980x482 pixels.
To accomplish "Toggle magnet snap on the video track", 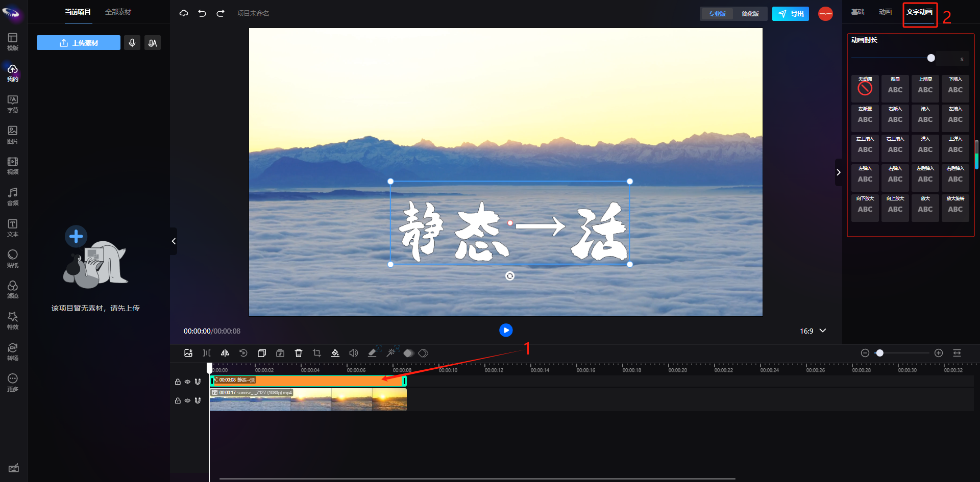I will pos(198,400).
